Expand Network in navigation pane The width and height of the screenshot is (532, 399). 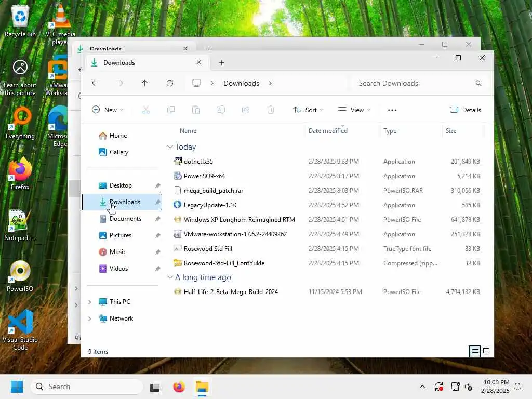pyautogui.click(x=89, y=318)
